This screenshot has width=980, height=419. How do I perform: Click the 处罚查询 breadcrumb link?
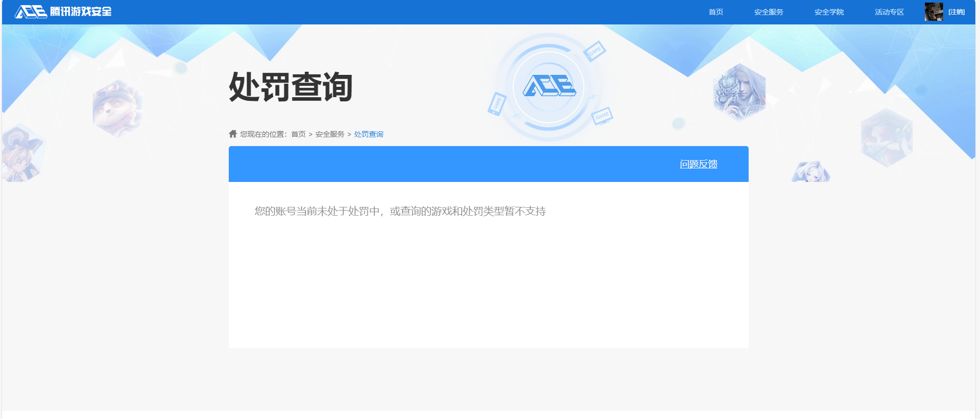tap(369, 134)
